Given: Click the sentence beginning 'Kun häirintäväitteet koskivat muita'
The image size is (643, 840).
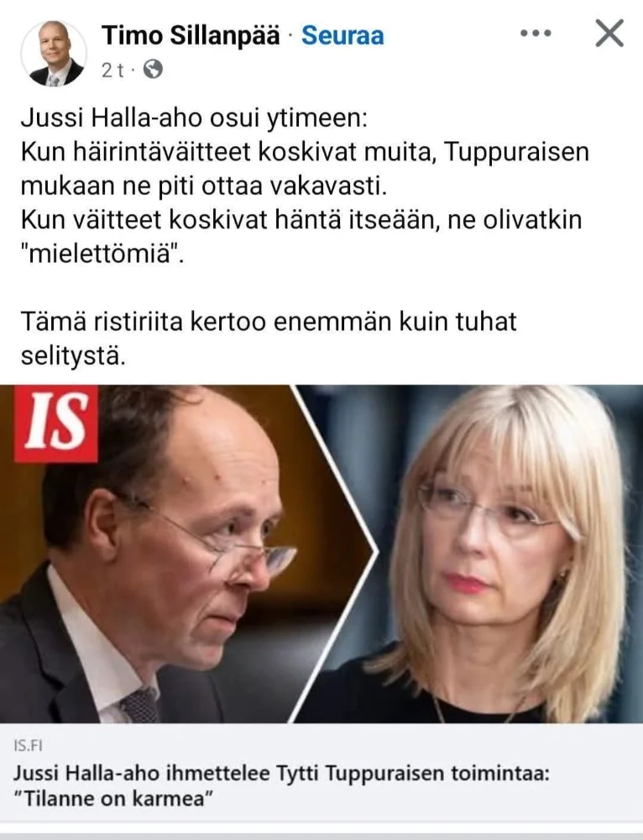Looking at the screenshot, I should (x=305, y=169).
